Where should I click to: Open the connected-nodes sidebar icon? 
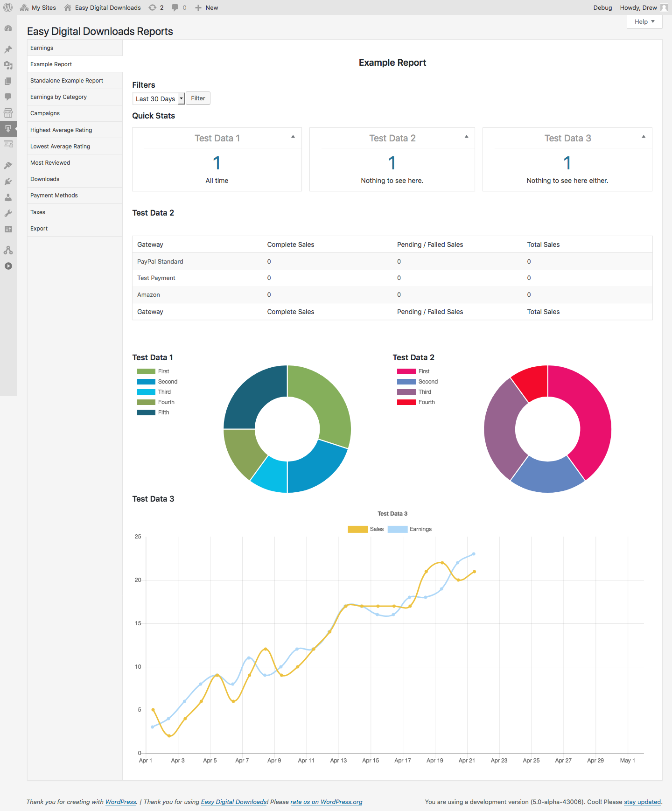8,250
